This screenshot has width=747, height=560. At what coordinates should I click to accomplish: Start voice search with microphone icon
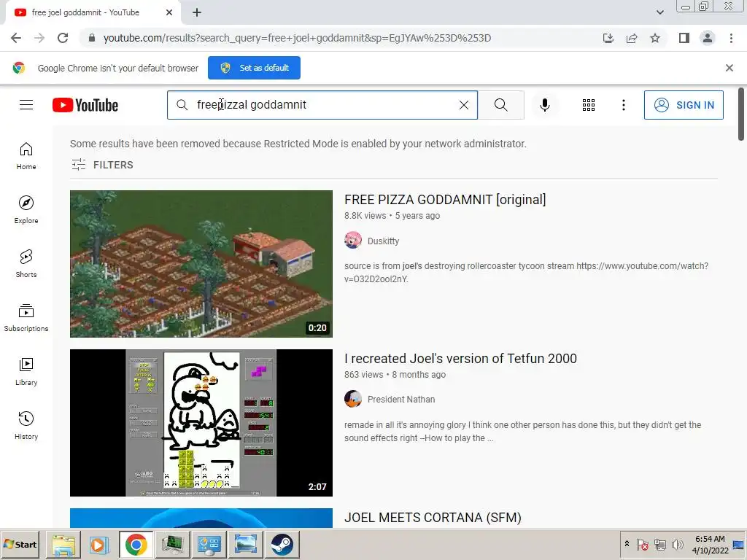pos(544,105)
